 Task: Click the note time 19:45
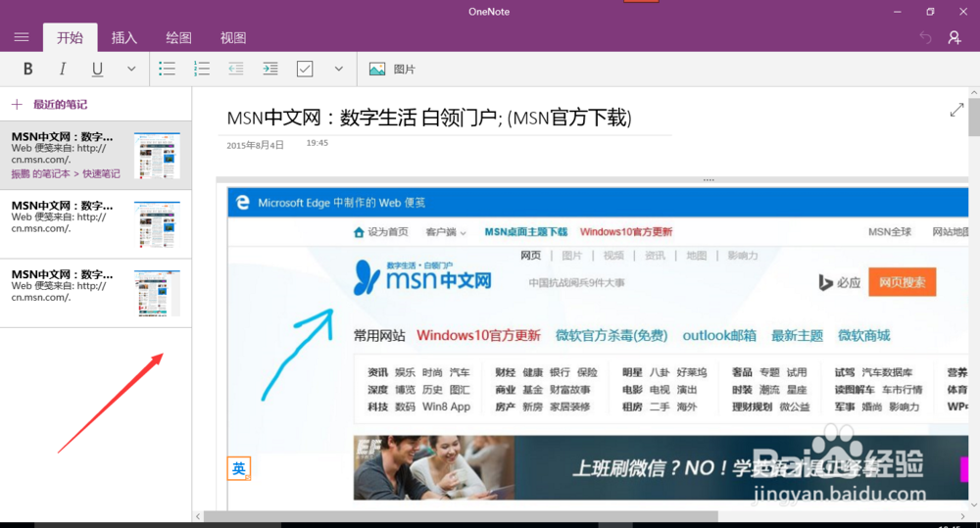click(317, 143)
